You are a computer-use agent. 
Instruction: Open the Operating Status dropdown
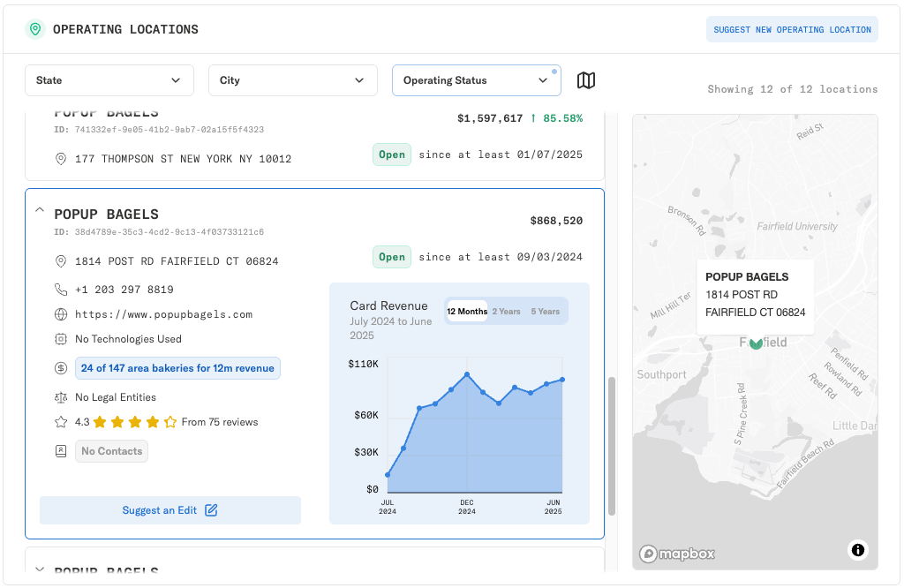476,80
